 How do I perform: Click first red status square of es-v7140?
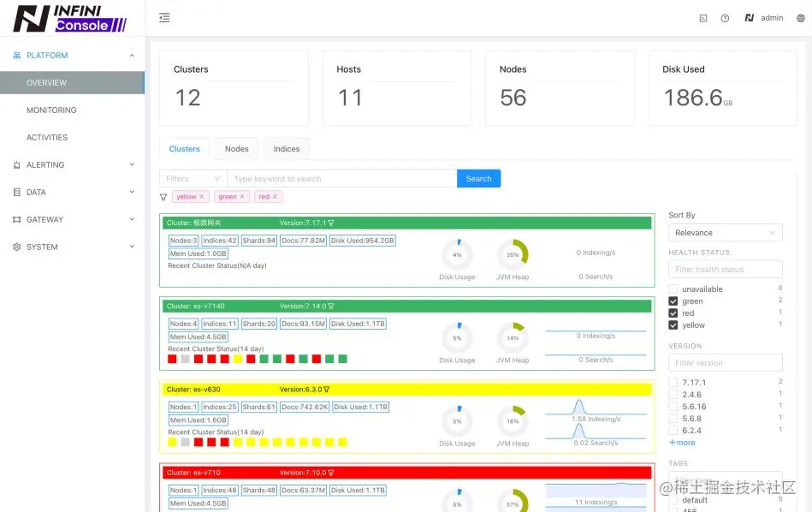click(173, 359)
